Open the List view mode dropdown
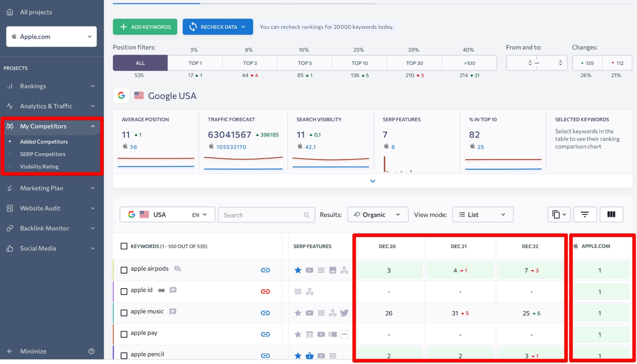This screenshot has height=364, width=637. (x=483, y=214)
